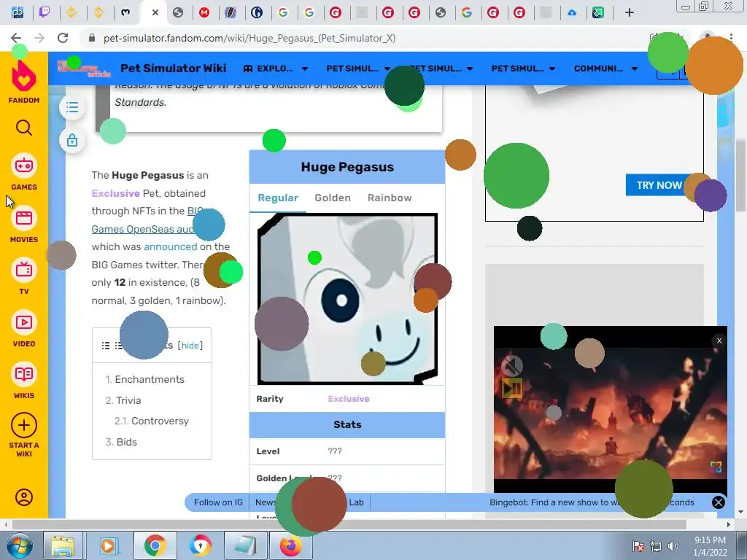The height and width of the screenshot is (560, 747).
Task: Open the media player taskbar icon
Action: tap(108, 545)
